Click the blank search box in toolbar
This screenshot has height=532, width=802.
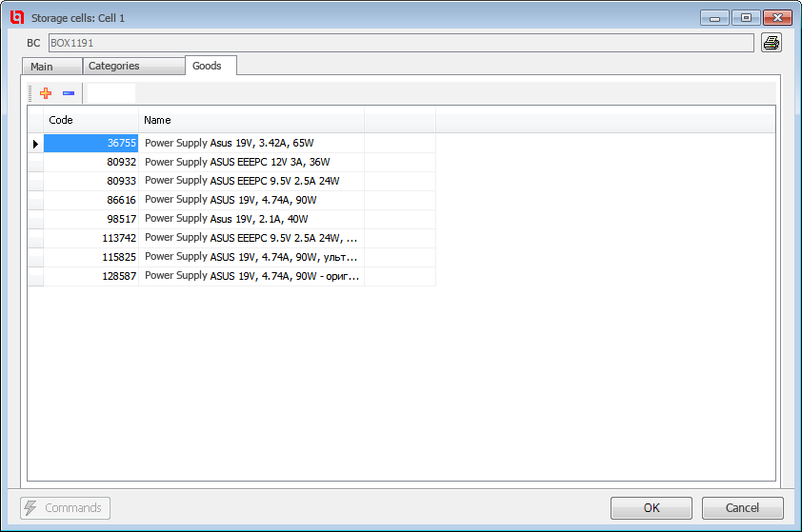(x=111, y=93)
